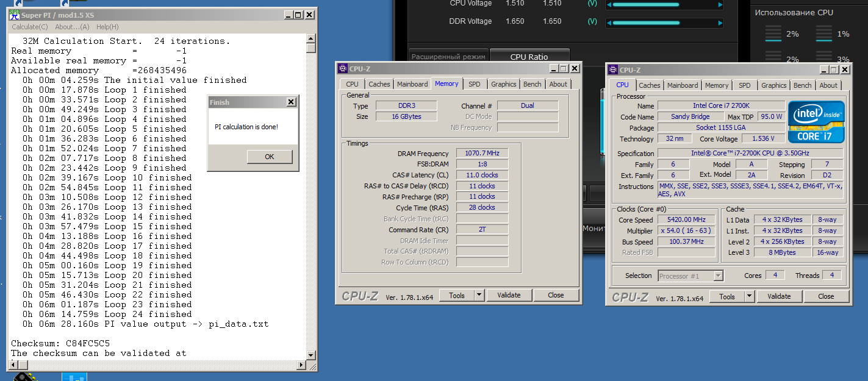Click Close button in processor CPU-Z window
Viewport: 868px width, 381px height.
tap(826, 296)
